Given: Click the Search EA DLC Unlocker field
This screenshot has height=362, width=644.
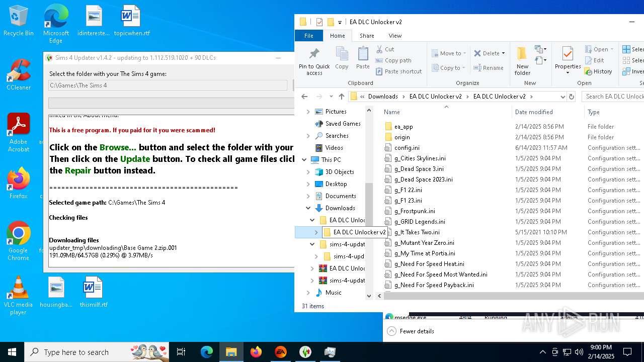Looking at the screenshot, I should click(x=612, y=97).
